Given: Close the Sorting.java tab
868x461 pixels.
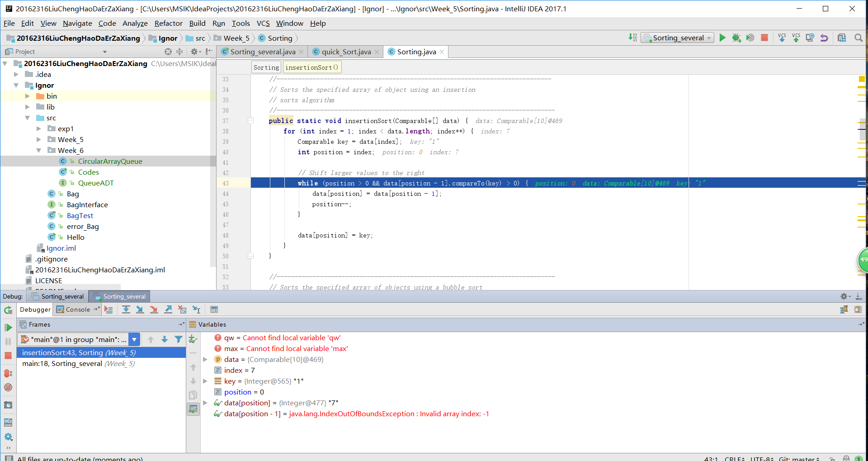Looking at the screenshot, I should click(x=442, y=52).
